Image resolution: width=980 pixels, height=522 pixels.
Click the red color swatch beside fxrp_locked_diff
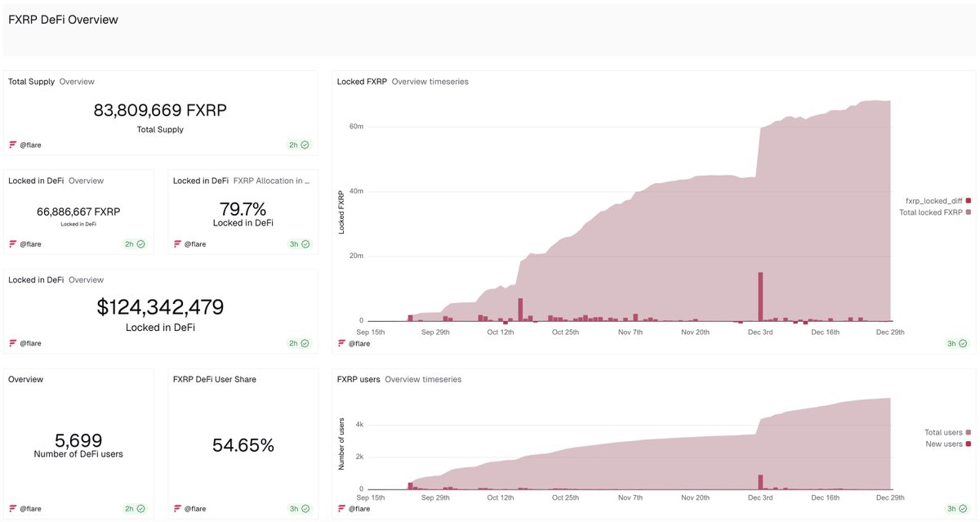[x=968, y=200]
